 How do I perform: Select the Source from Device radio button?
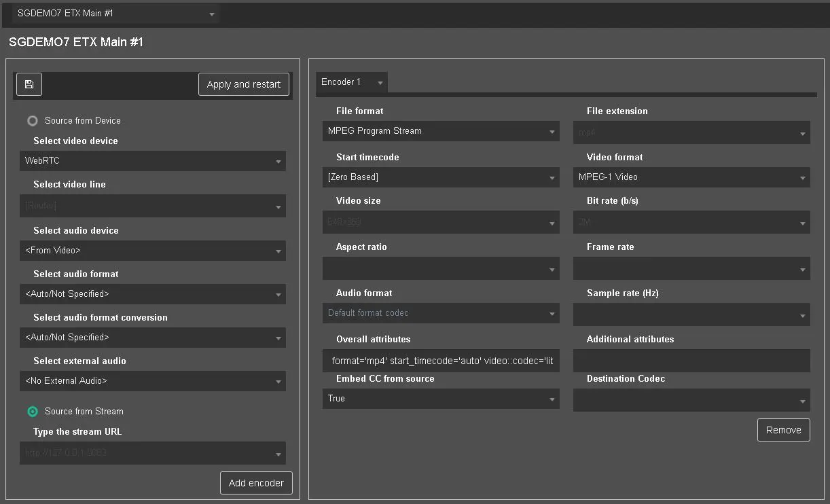(33, 121)
